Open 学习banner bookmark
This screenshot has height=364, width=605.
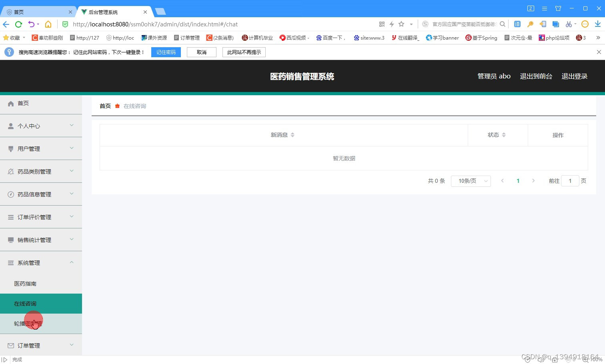point(442,38)
